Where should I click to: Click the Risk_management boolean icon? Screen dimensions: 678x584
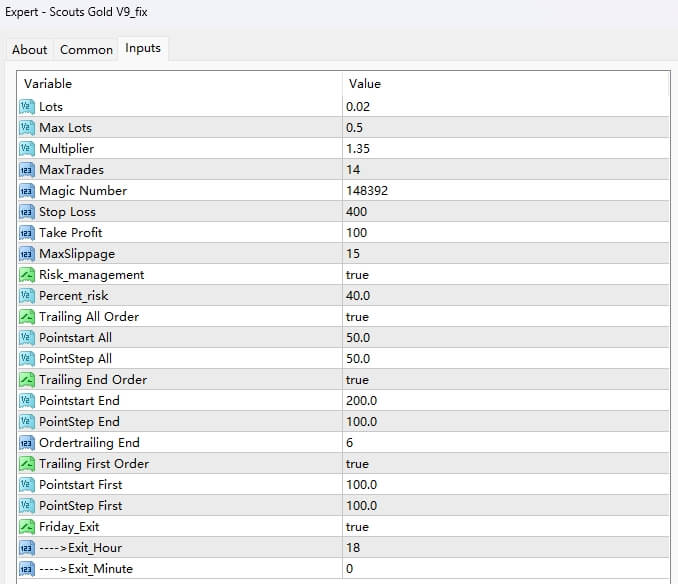click(27, 274)
